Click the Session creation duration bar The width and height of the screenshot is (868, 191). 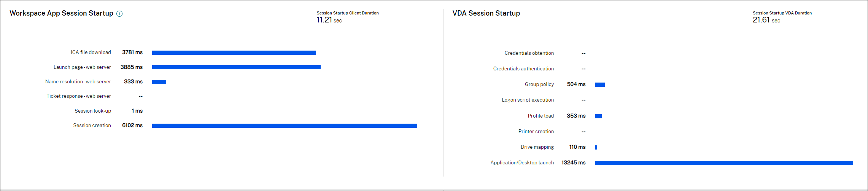(x=285, y=126)
